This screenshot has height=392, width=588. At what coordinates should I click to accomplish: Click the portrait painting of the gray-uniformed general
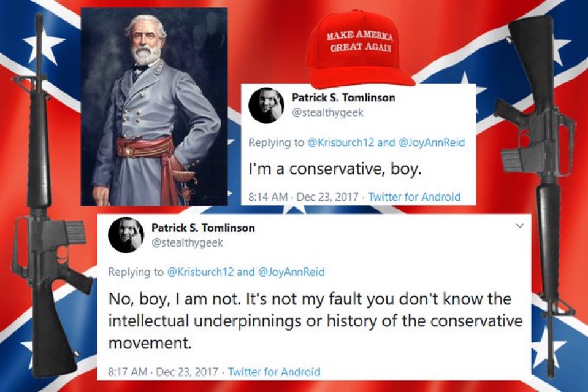(x=154, y=107)
